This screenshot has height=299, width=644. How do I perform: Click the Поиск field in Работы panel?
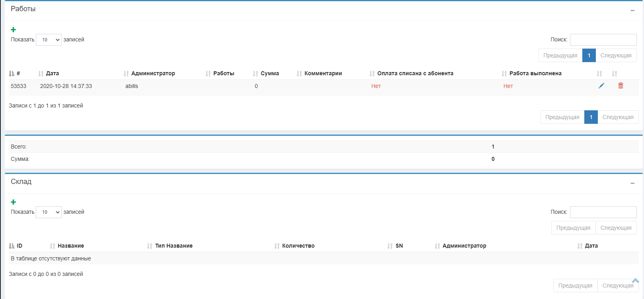point(603,40)
